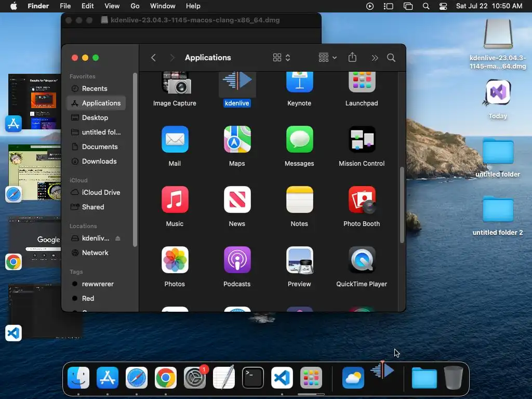Open the Help menu
The height and width of the screenshot is (399, 532).
coord(193,6)
